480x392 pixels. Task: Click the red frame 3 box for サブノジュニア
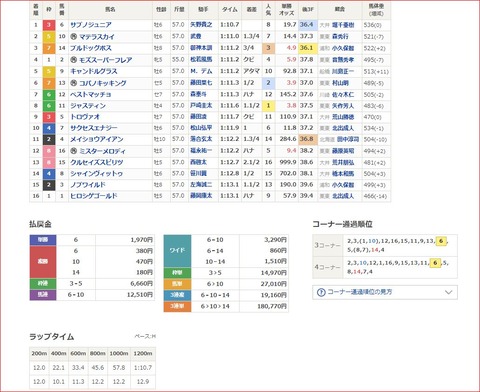point(49,25)
